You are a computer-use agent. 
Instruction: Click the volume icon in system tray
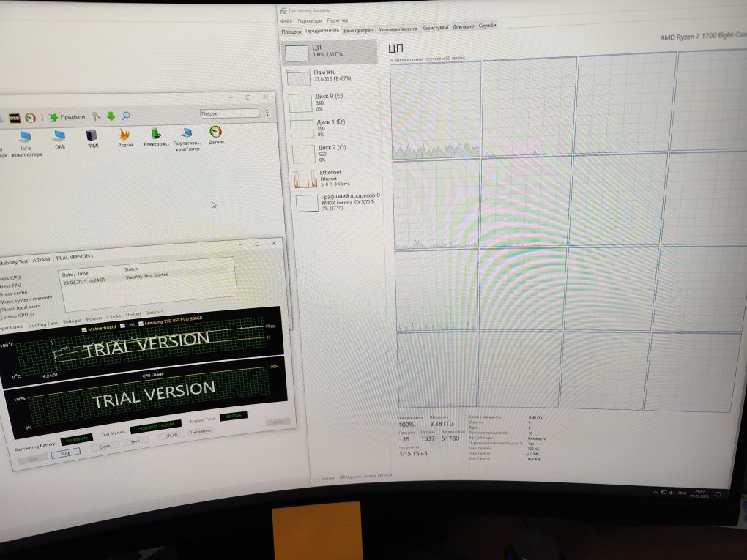click(x=672, y=493)
